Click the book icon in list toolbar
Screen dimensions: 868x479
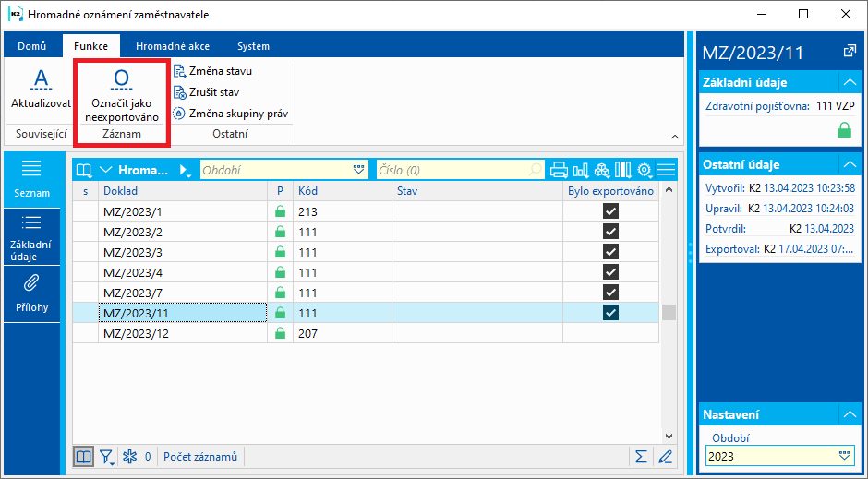(x=84, y=170)
